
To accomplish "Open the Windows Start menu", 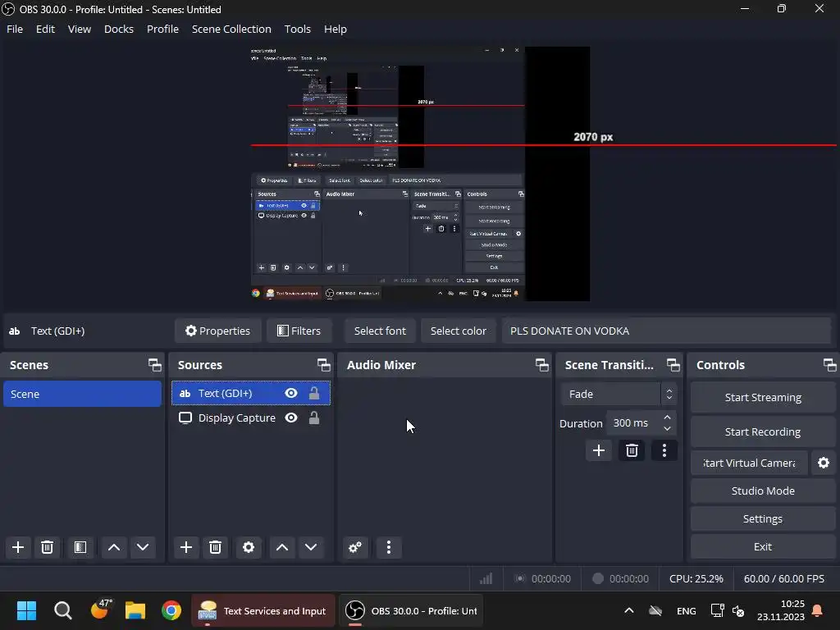I will coord(26,610).
